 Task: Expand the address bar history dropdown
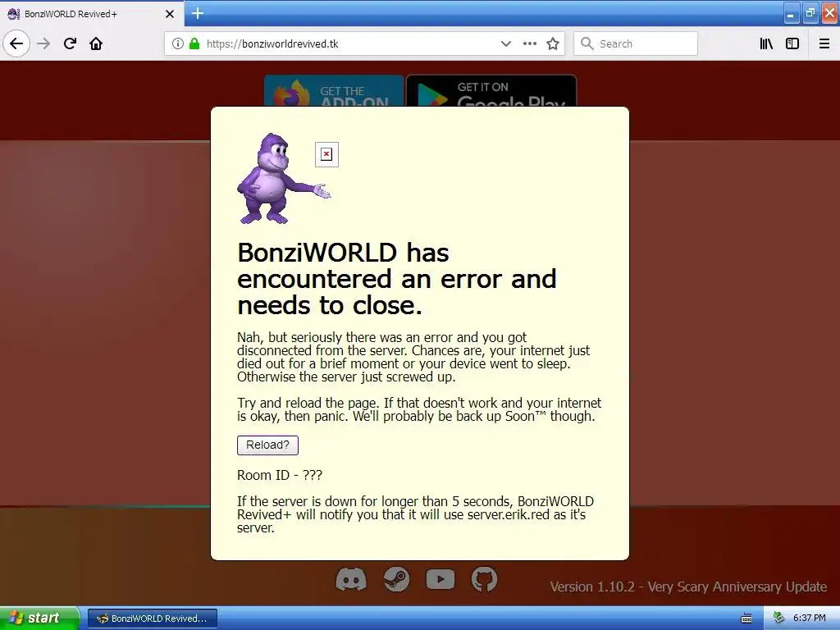pyautogui.click(x=505, y=43)
